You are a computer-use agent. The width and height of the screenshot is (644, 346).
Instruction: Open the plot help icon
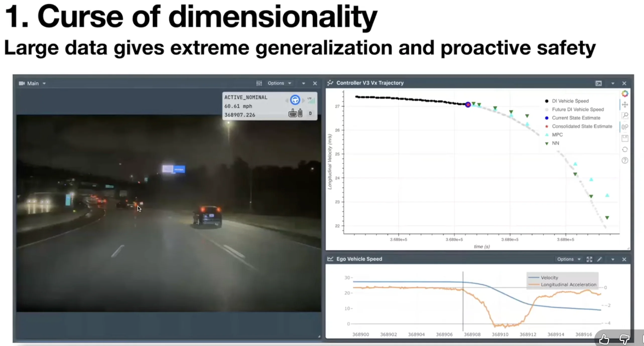625,160
